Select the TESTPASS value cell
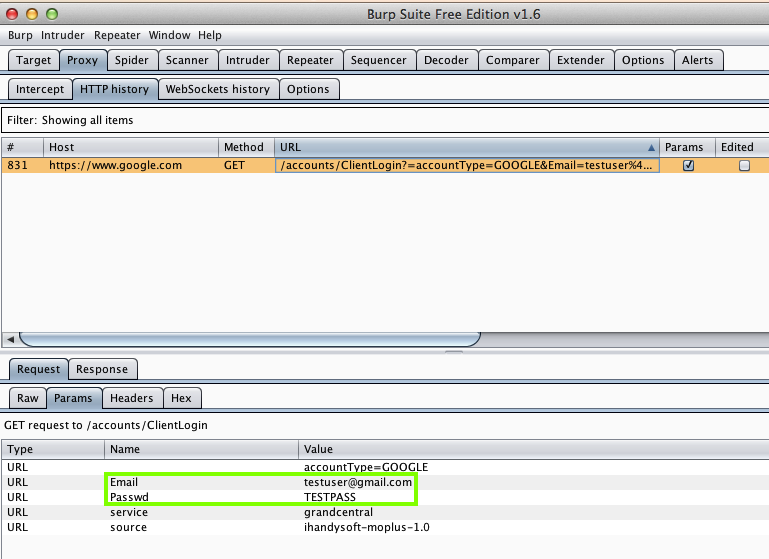The width and height of the screenshot is (769, 559). [330, 497]
